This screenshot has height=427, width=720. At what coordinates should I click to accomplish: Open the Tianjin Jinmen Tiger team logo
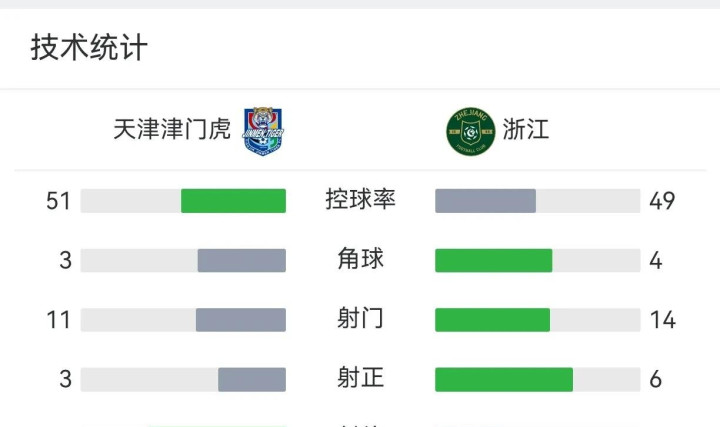263,131
